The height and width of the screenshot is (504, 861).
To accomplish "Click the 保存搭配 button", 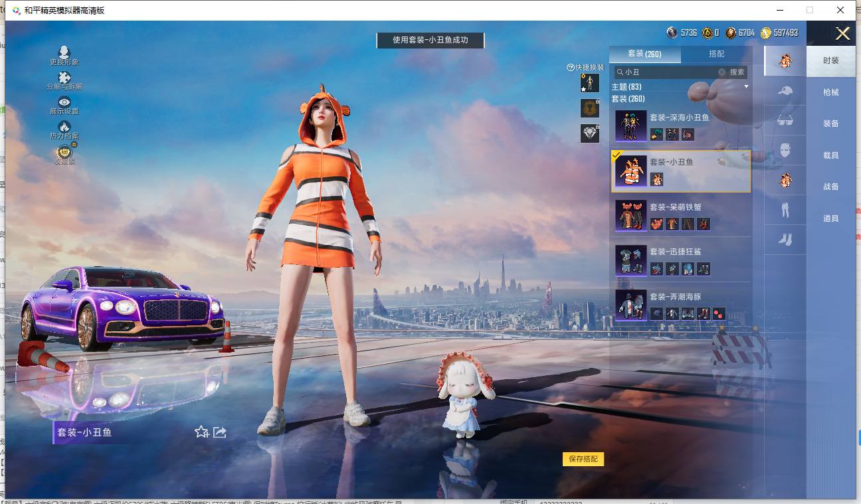I will (x=583, y=459).
